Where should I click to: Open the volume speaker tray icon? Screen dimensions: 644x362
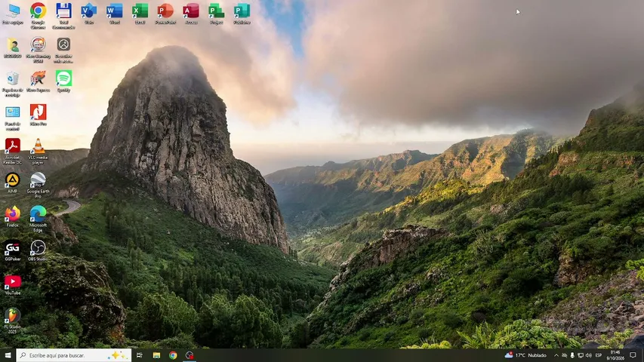(589, 355)
